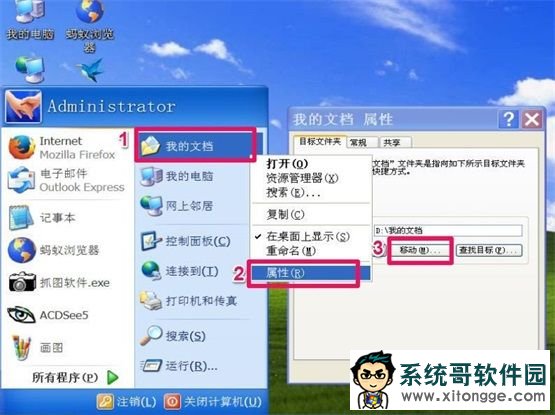Open 记事本 notepad icon
555x415 pixels.
21,217
